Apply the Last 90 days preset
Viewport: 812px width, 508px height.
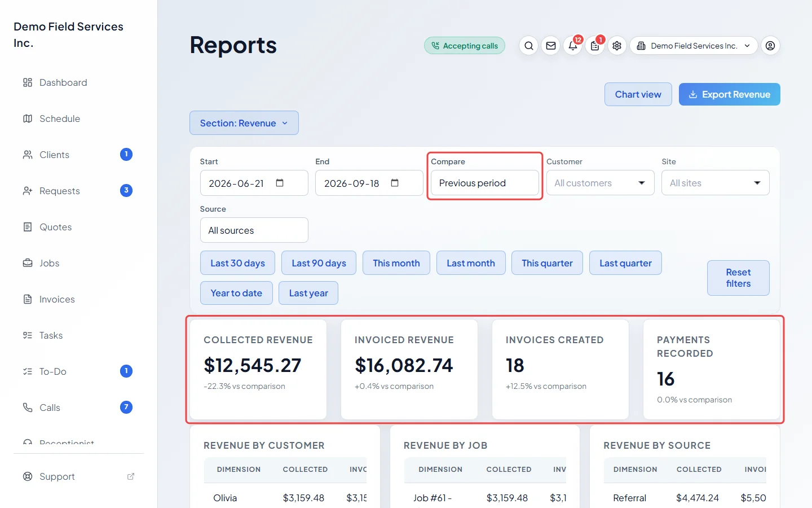(319, 263)
